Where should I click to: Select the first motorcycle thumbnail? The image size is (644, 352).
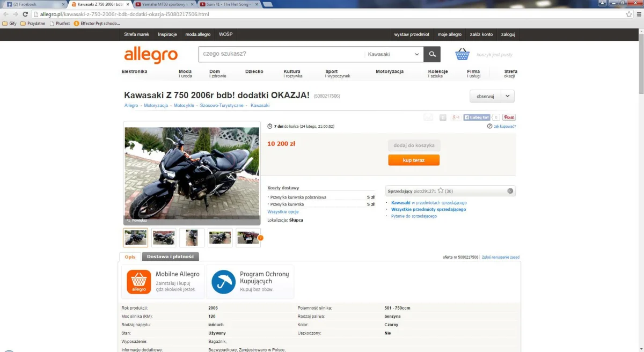[135, 237]
